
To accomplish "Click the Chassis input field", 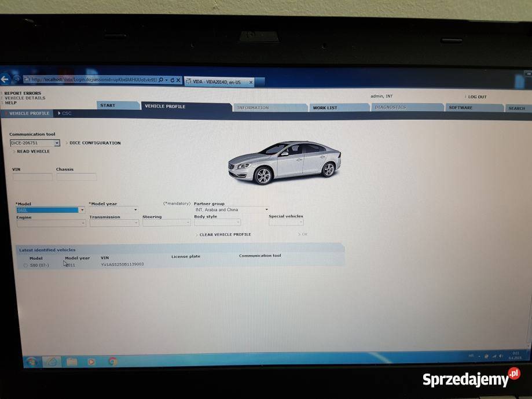I will [x=76, y=176].
